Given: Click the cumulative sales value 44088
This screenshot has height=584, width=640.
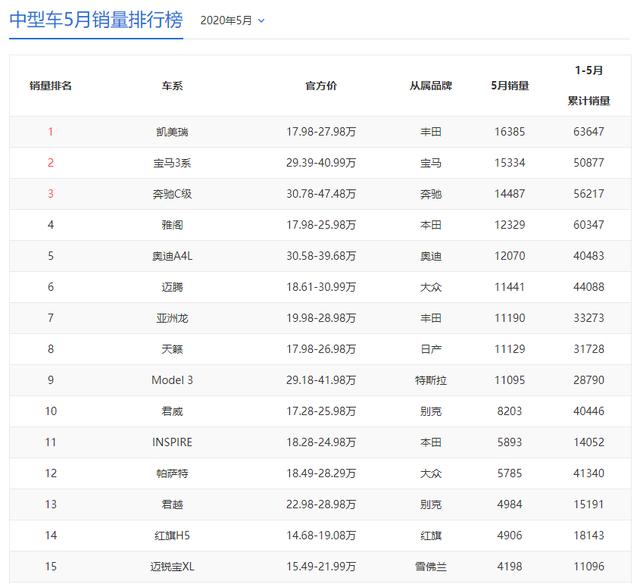Looking at the screenshot, I should pos(589,287).
